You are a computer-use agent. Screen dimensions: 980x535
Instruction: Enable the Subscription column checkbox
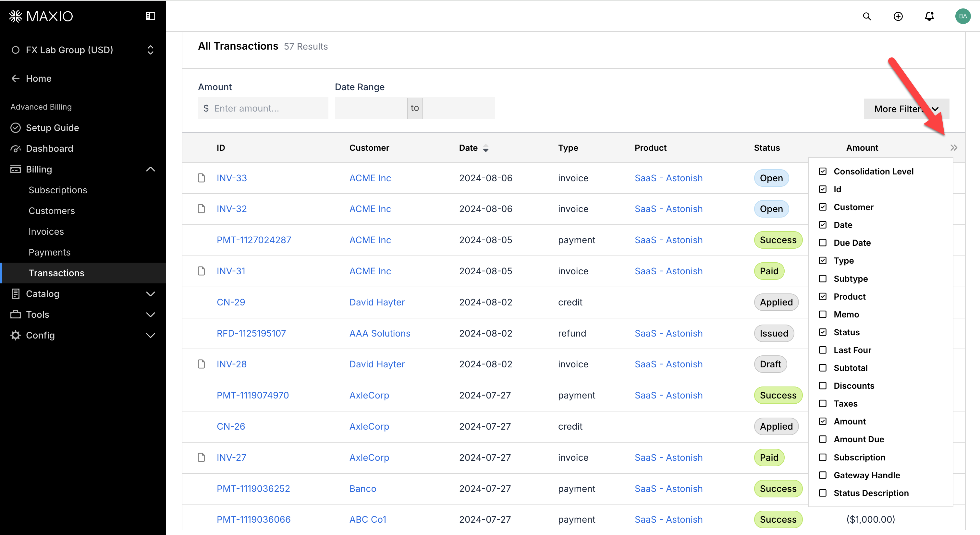(x=823, y=458)
